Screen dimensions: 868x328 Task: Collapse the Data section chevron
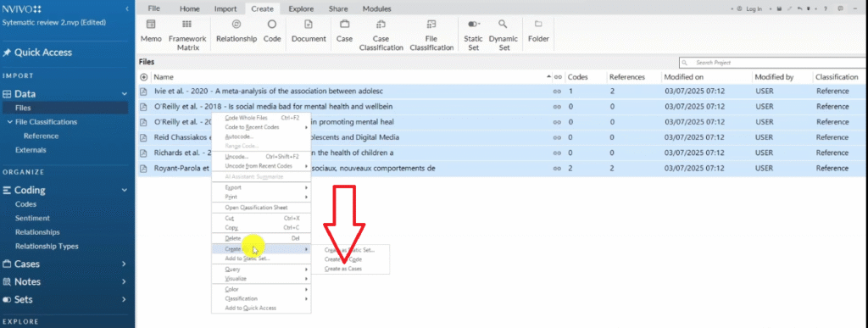[x=124, y=94]
